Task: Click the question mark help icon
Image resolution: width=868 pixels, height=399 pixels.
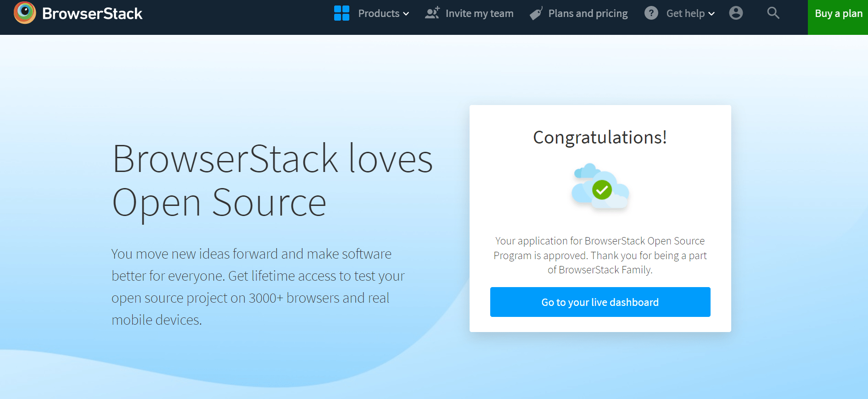Action: click(x=651, y=13)
